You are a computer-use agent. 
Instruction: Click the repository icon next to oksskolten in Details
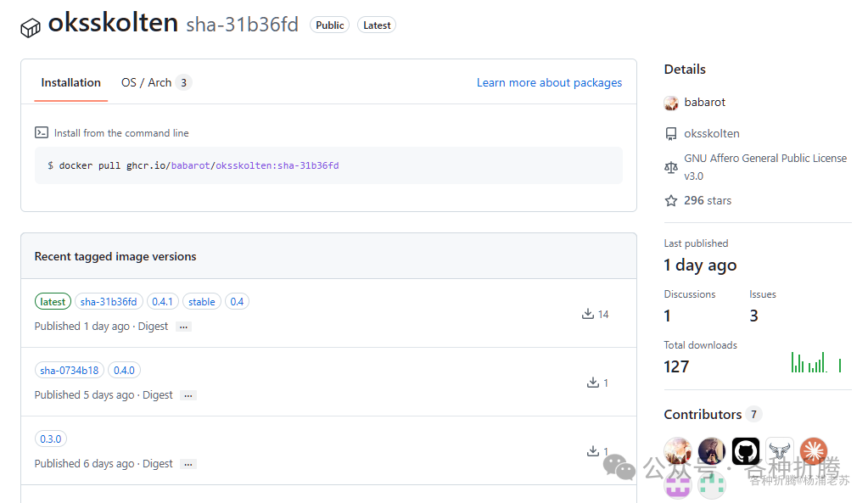pyautogui.click(x=671, y=133)
